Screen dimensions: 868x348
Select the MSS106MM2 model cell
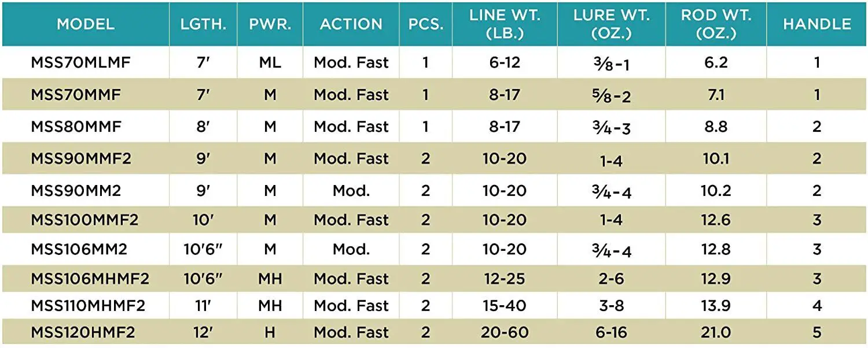point(79,249)
